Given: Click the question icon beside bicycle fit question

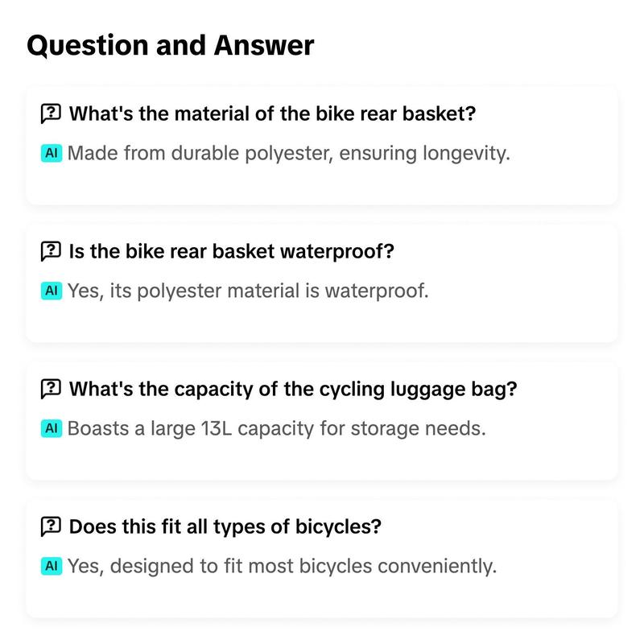Looking at the screenshot, I should pos(51,526).
